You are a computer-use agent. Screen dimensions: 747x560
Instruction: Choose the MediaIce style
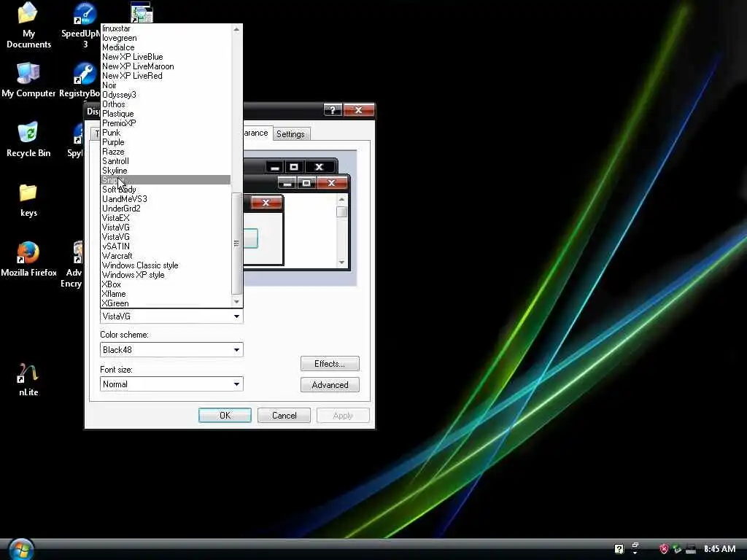(x=166, y=47)
